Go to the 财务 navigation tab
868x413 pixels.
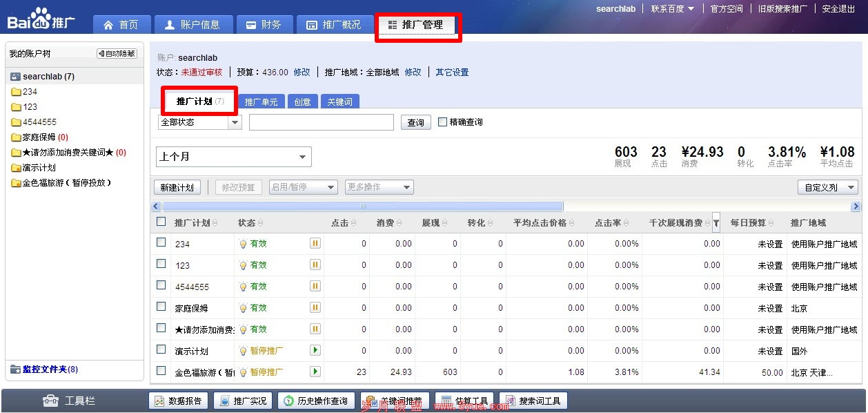264,25
